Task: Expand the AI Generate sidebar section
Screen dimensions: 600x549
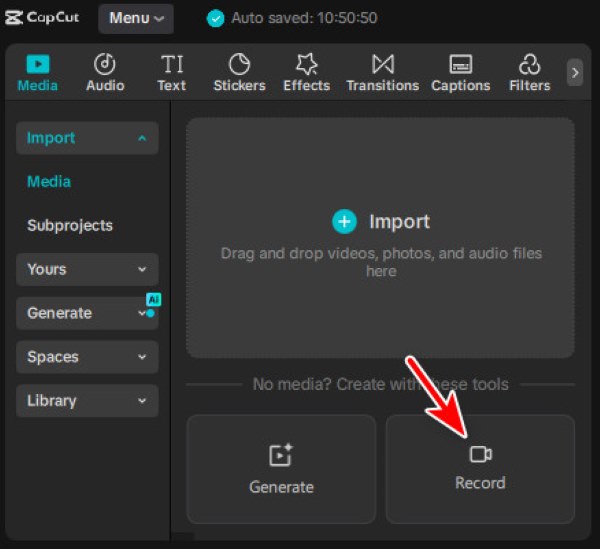Action: (87, 313)
